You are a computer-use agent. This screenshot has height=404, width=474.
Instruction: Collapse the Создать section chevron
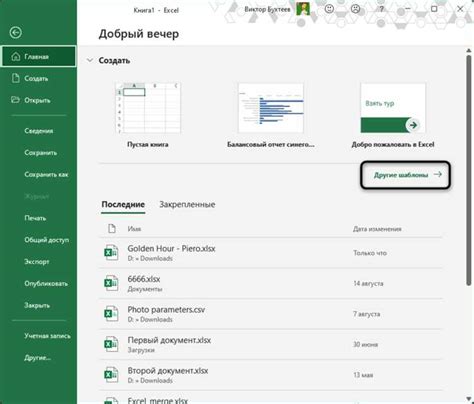90,61
